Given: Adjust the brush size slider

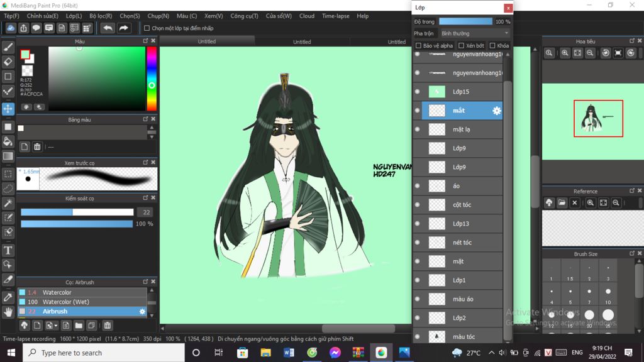Looking at the screenshot, I should point(77,212).
